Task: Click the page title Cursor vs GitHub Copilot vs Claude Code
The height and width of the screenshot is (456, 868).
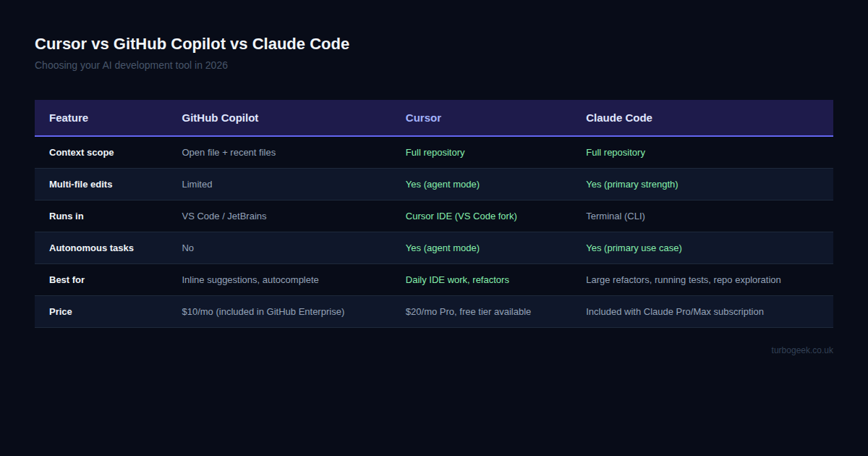Action: [x=192, y=43]
